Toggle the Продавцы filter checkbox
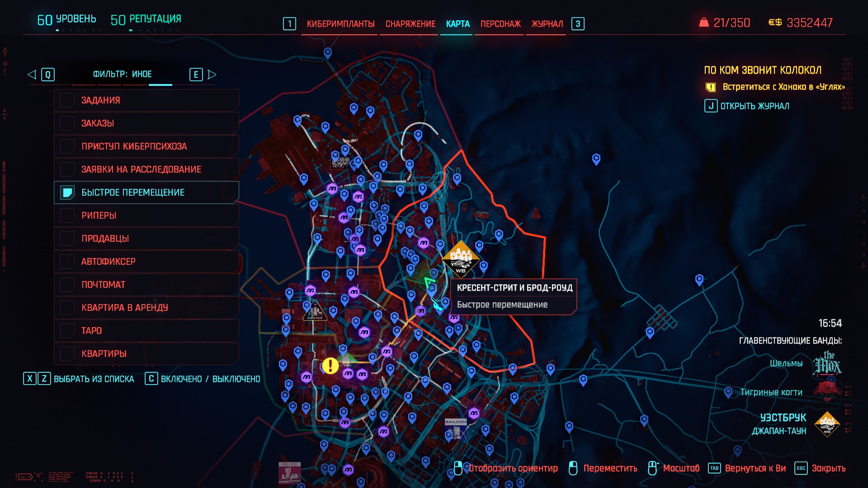The image size is (868, 488). [67, 239]
